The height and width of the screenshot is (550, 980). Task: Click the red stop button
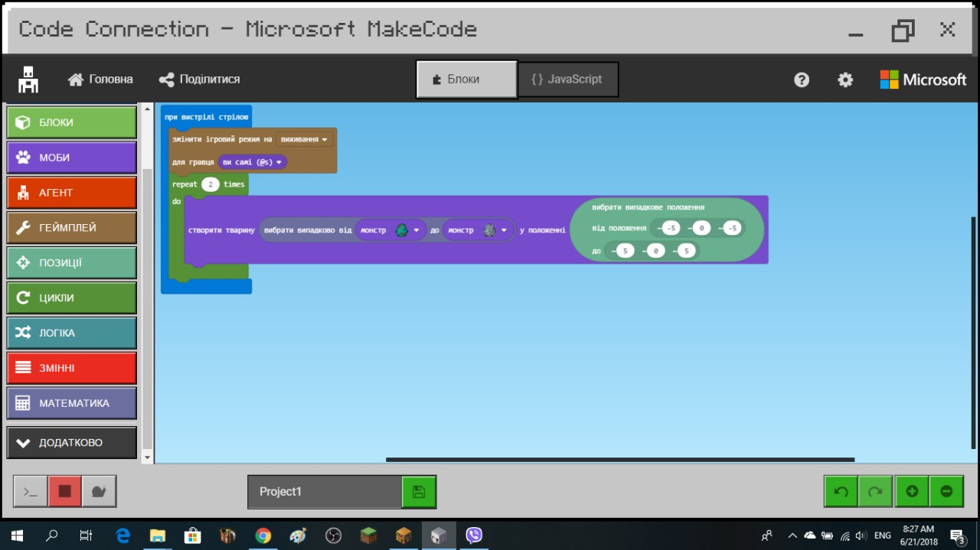pyautogui.click(x=65, y=491)
